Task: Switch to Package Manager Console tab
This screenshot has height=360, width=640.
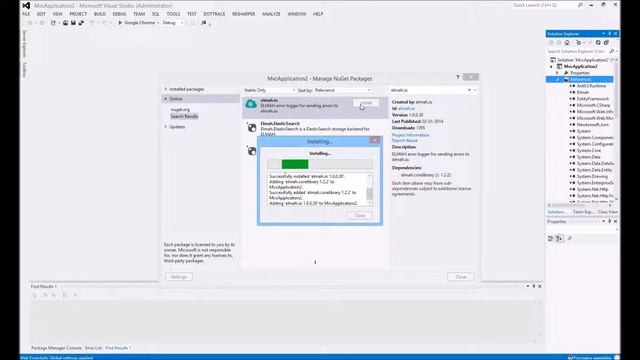Action: click(56, 348)
